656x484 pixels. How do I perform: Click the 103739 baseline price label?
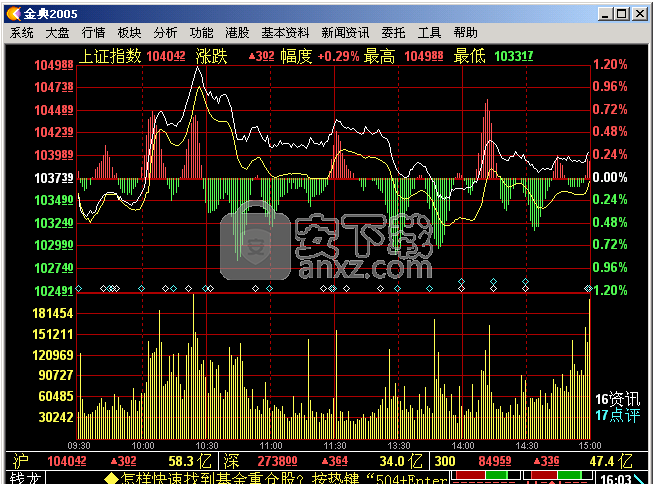tap(54, 178)
